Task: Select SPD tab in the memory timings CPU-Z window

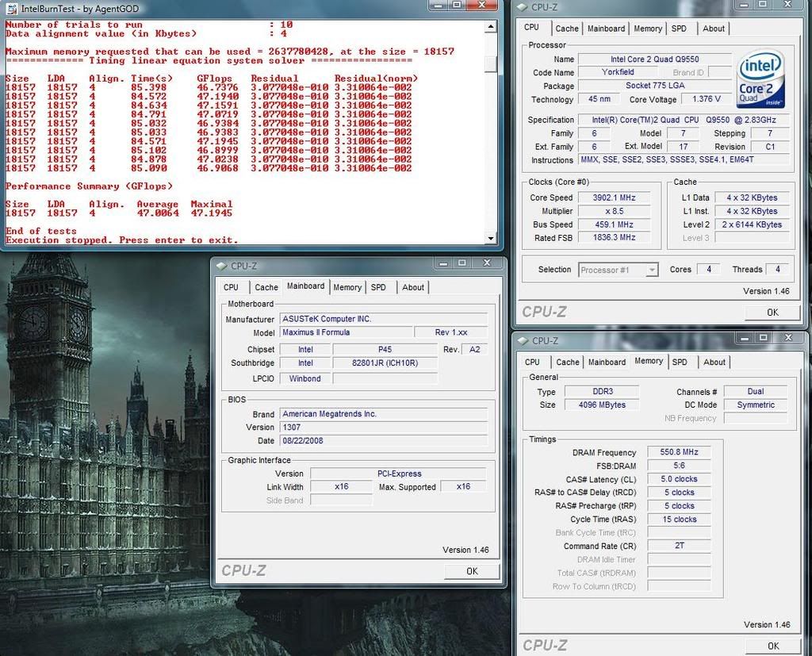Action: click(x=680, y=363)
